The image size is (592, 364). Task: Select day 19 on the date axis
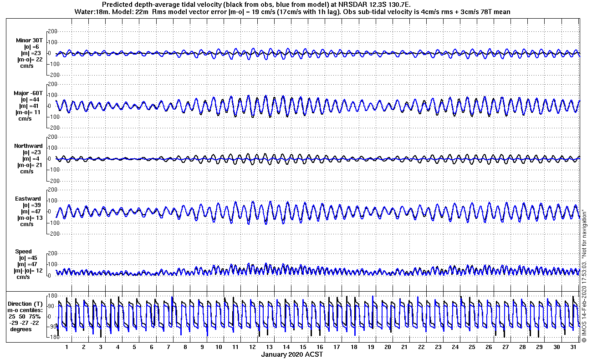[371, 347]
